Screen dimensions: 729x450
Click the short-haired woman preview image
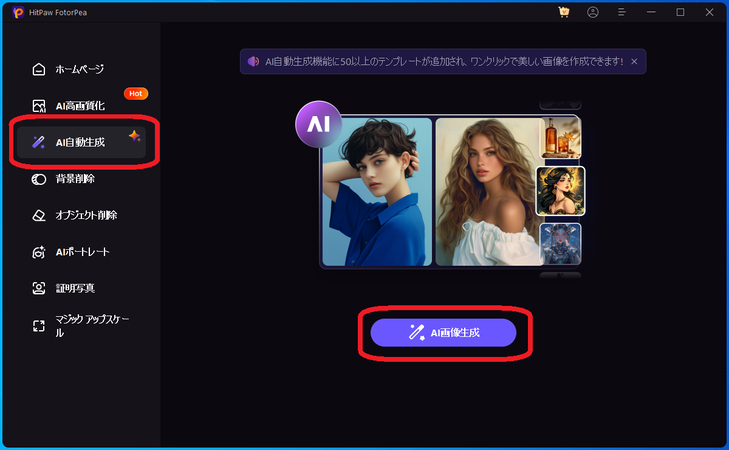click(377, 192)
